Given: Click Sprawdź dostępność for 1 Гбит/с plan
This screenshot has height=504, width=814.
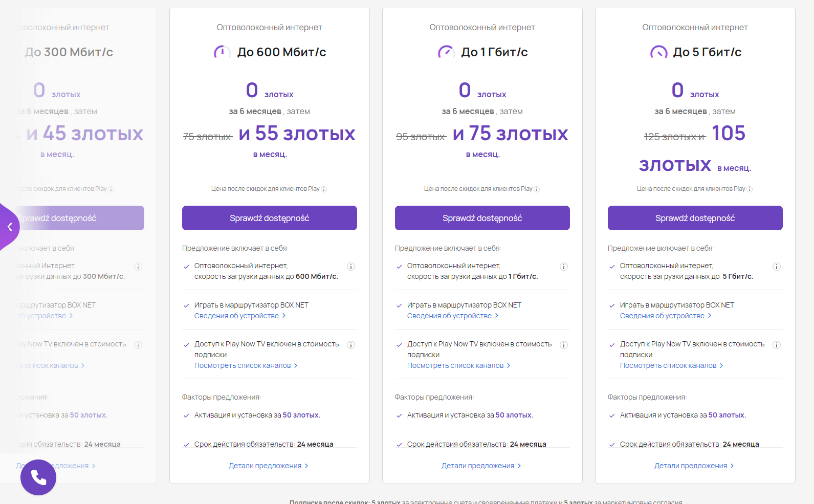Looking at the screenshot, I should (x=482, y=218).
